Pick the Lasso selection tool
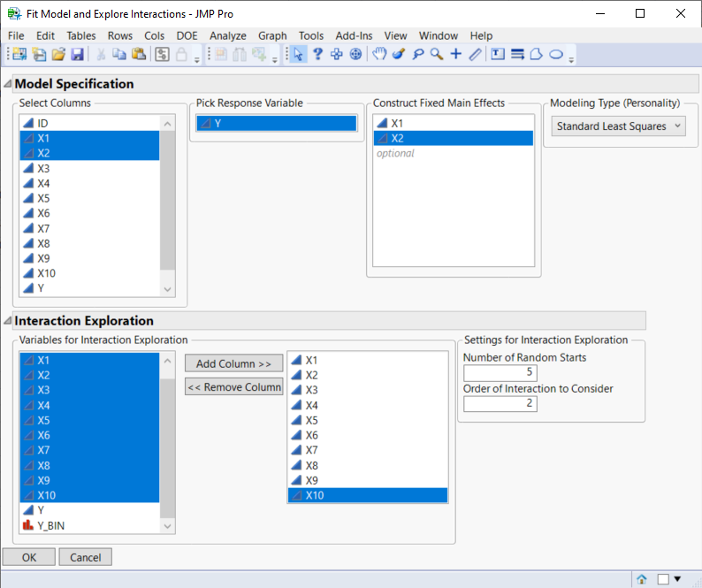702x588 pixels. (417, 54)
